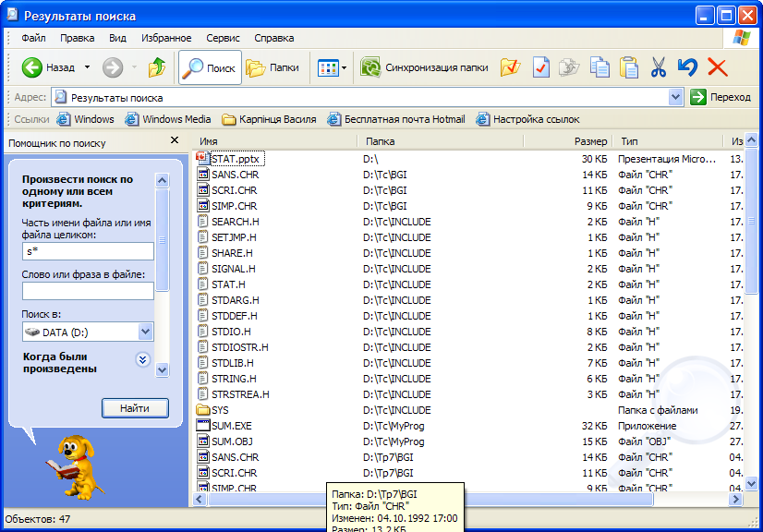Select the SUM.OBJ file icon

point(203,441)
